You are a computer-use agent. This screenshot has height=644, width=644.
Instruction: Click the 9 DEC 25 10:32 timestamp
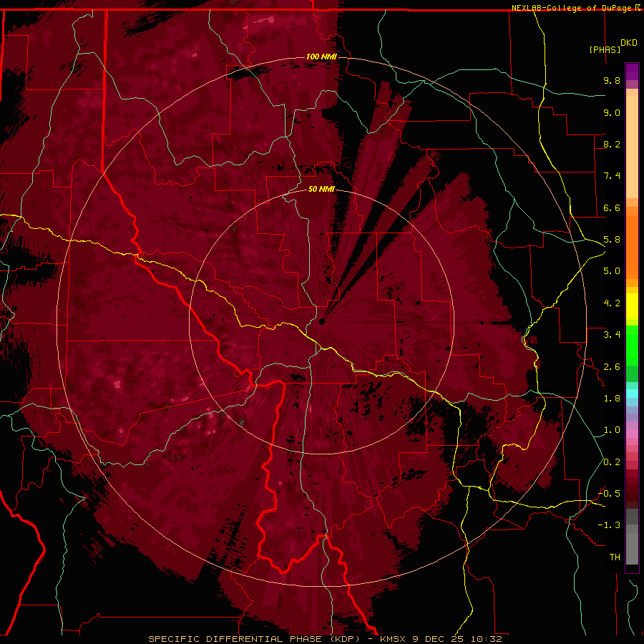click(457, 639)
